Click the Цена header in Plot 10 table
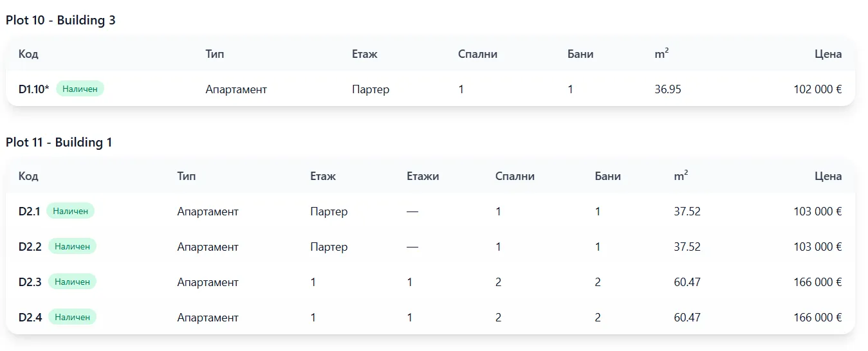The height and width of the screenshot is (351, 868). pos(827,54)
